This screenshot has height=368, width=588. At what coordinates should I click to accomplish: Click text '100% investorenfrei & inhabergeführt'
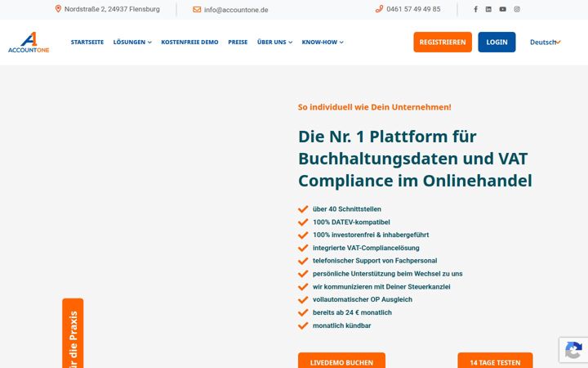(371, 235)
